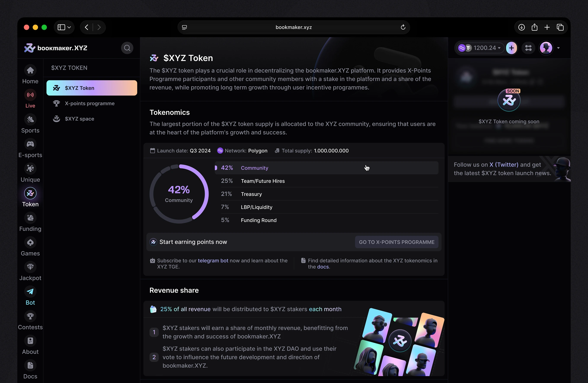This screenshot has height=383, width=588.
Task: Click GO TO X-POINTS PROGRAMME button
Action: pos(396,242)
